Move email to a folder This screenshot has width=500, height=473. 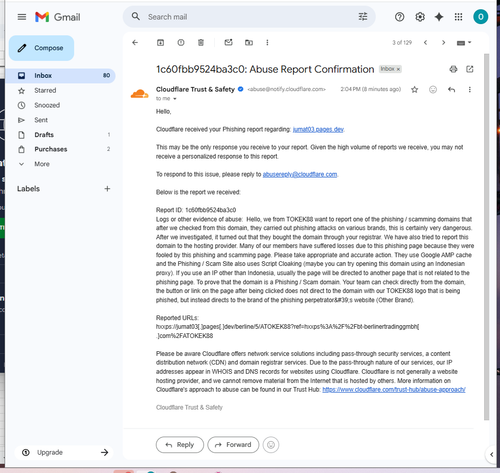click(x=249, y=42)
